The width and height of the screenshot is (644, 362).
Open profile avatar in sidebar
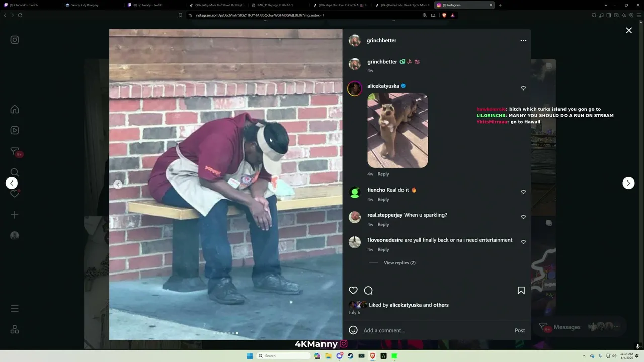[15, 236]
